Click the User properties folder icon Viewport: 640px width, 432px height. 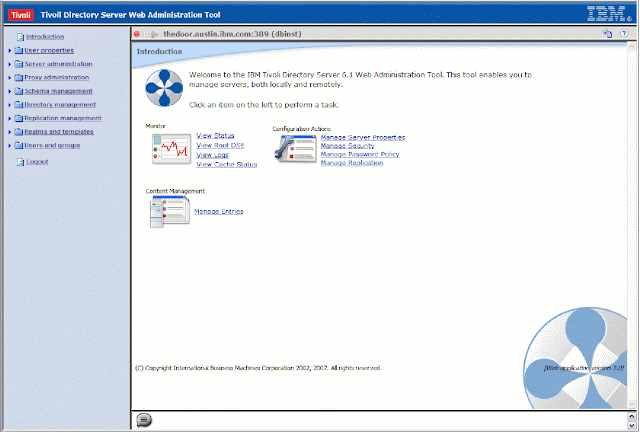click(x=19, y=51)
